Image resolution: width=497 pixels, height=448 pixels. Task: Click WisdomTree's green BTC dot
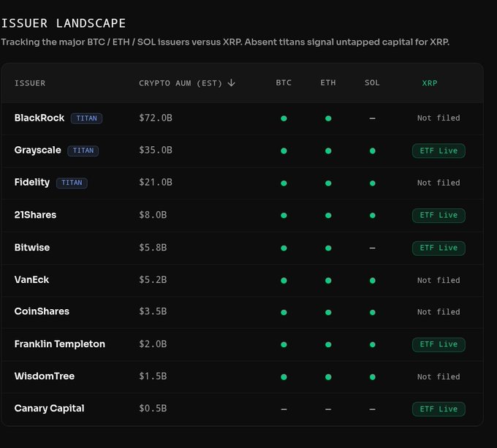284,377
